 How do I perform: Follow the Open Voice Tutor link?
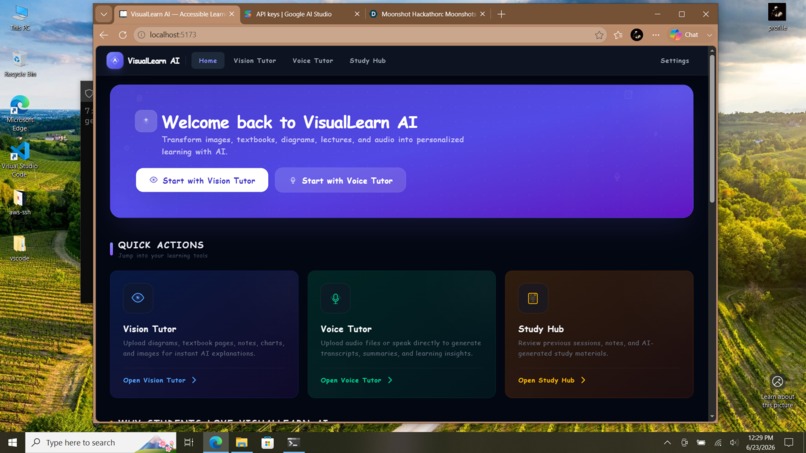tap(356, 380)
